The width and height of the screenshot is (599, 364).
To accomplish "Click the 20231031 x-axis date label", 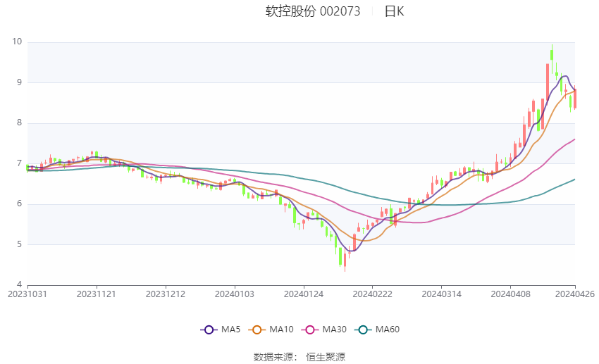I will pyautogui.click(x=27, y=294).
